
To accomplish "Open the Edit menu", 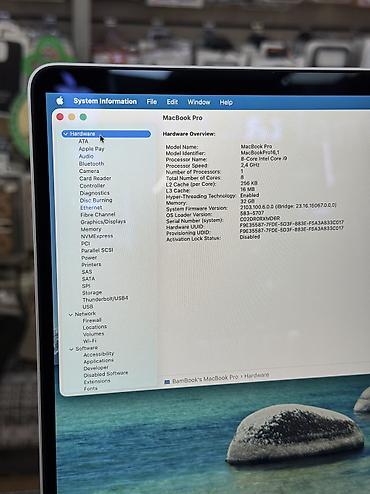I will (x=172, y=102).
